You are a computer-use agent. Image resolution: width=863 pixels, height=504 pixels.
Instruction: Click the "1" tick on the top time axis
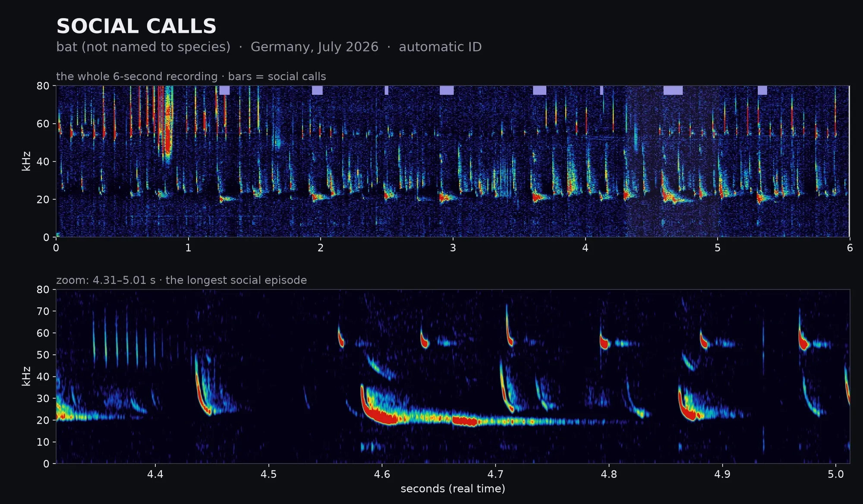tap(188, 248)
